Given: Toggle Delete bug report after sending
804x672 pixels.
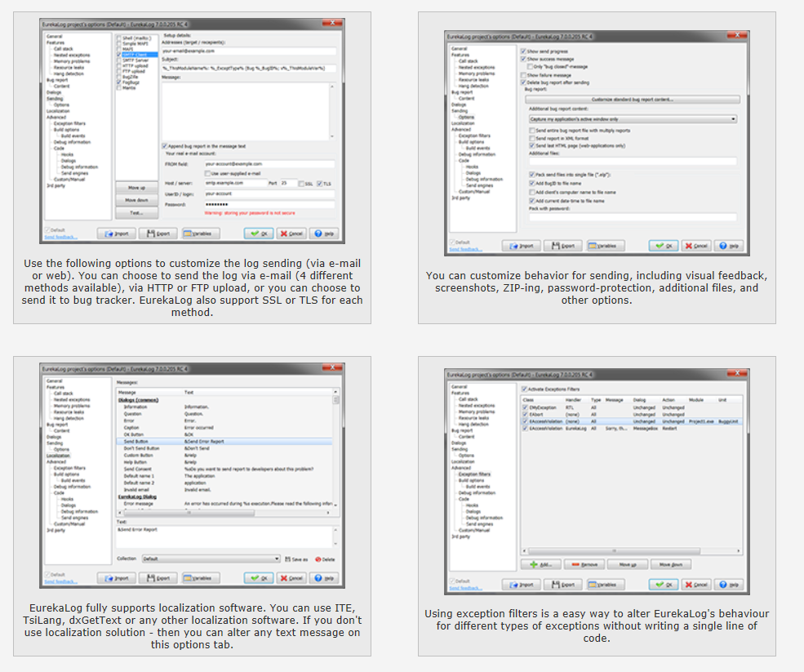Looking at the screenshot, I should (x=523, y=82).
